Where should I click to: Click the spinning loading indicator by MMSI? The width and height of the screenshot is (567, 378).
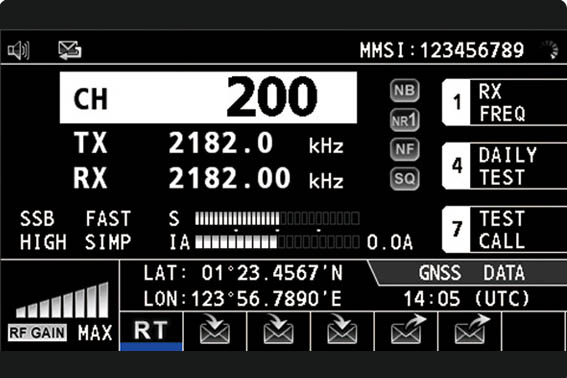tap(550, 50)
